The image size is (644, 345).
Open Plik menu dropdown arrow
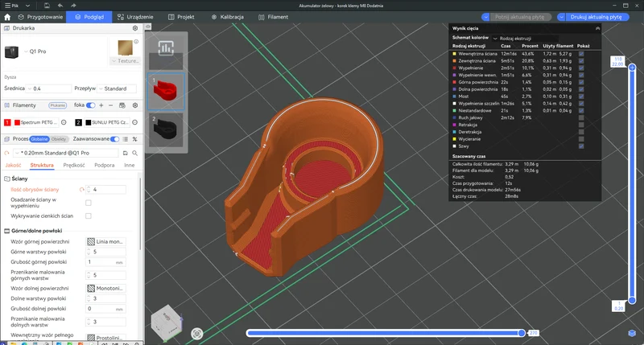tap(27, 6)
